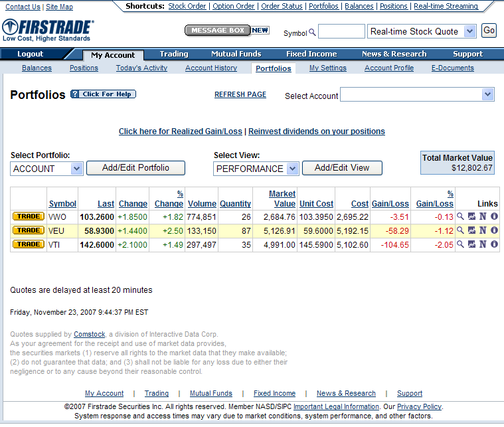This screenshot has height=427, width=504.
Task: Open the quote magnifier icon for VWO
Action: point(460,216)
